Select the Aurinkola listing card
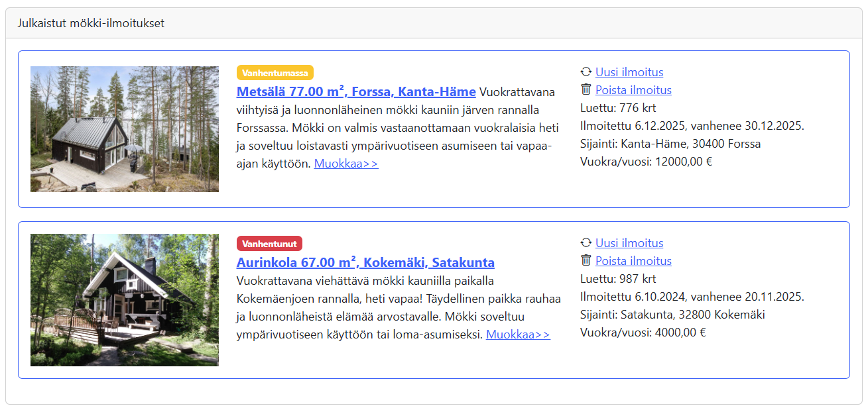 tap(434, 299)
